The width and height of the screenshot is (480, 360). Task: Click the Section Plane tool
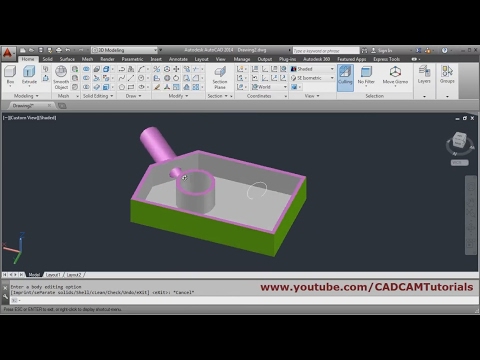(220, 77)
